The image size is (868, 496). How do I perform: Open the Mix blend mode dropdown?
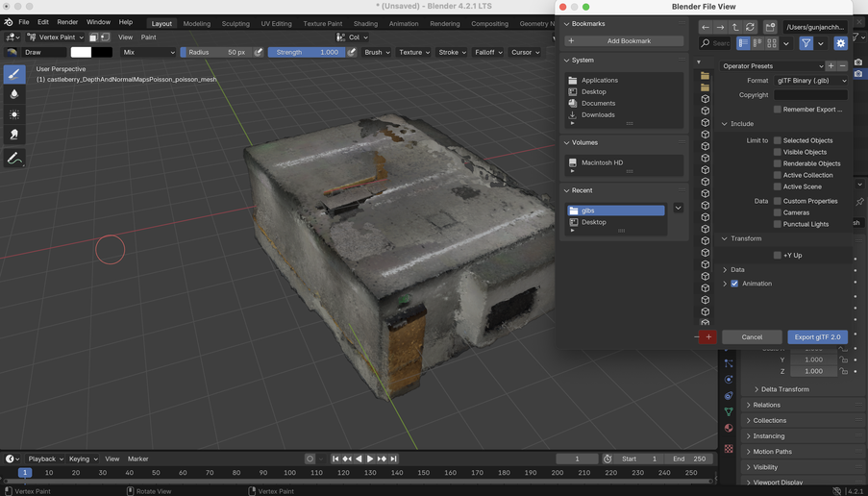point(149,53)
